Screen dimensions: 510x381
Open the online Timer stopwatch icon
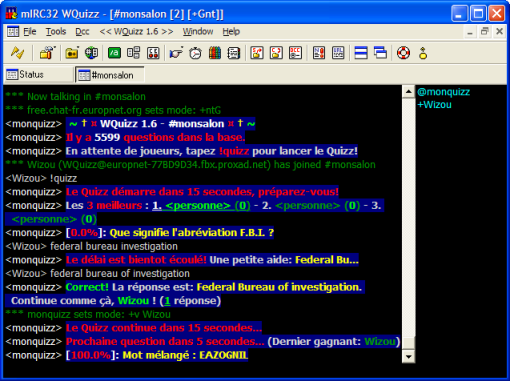[x=195, y=53]
